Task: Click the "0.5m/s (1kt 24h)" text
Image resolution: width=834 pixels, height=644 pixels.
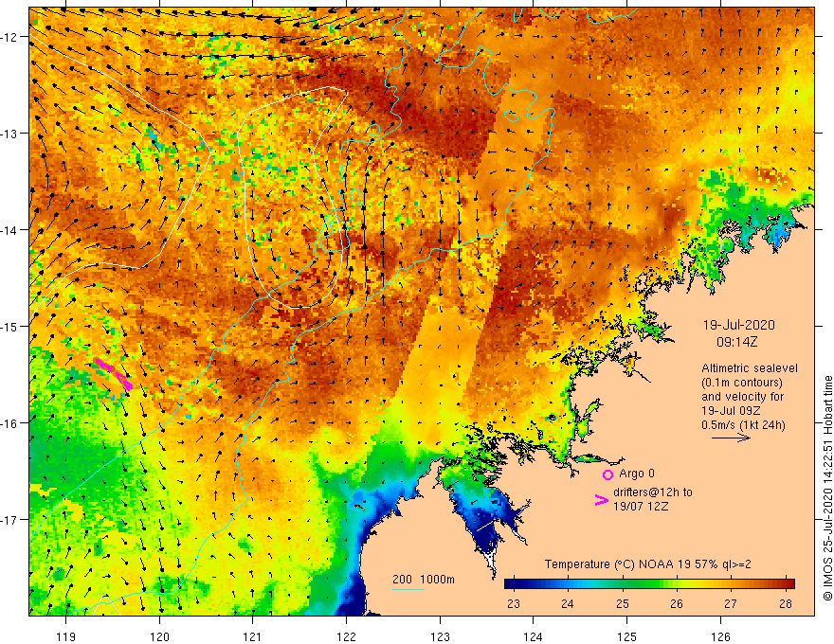Action: click(x=743, y=425)
